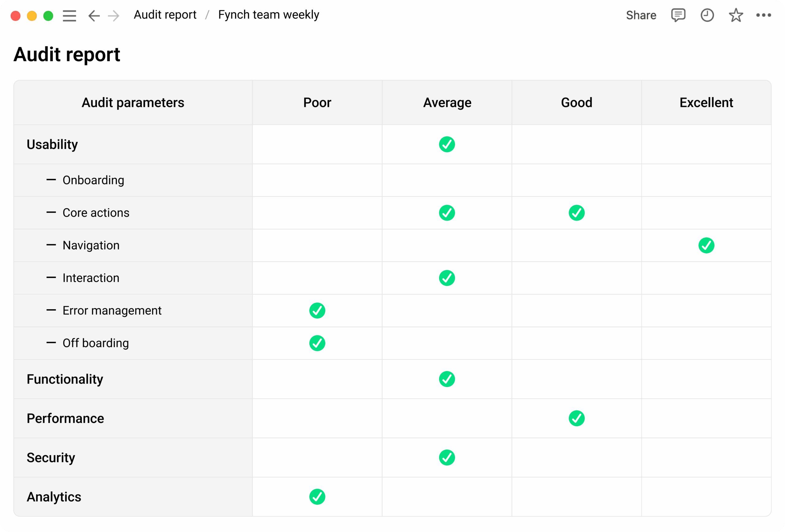Go forward with the right arrow
Viewport: 785px width, 532px height.
[113, 16]
